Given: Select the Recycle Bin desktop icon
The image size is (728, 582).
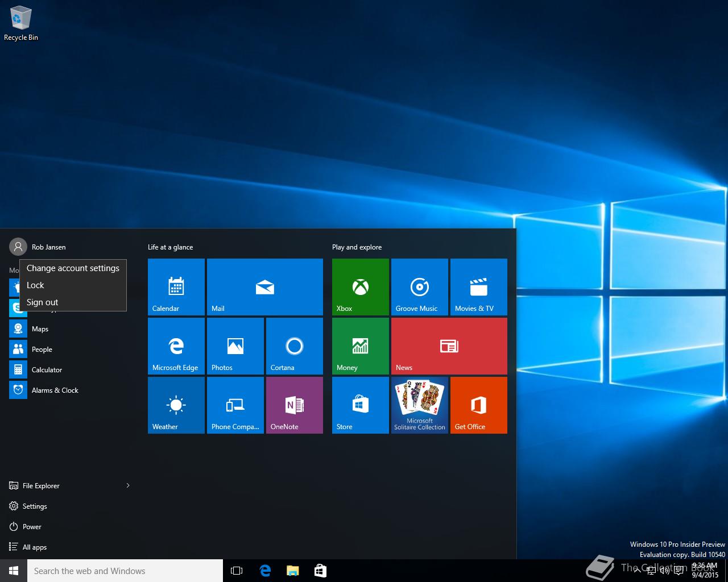Looking at the screenshot, I should tap(21, 23).
